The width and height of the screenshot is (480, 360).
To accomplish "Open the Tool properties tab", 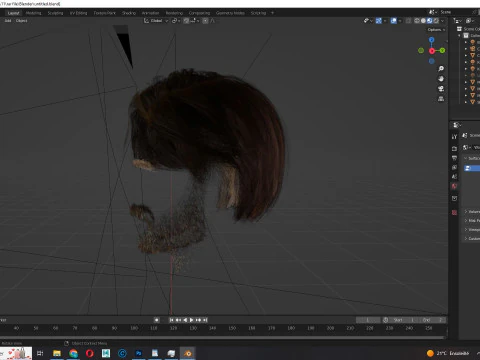I will pos(454,137).
